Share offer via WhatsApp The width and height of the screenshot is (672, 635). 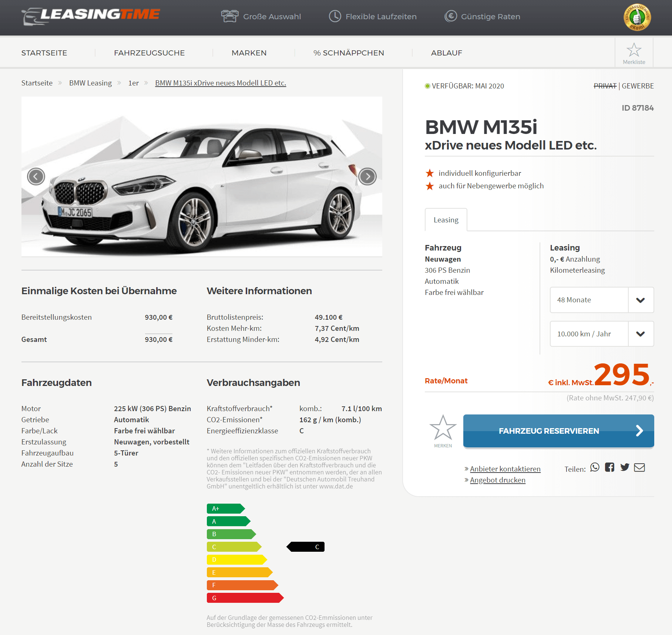594,467
